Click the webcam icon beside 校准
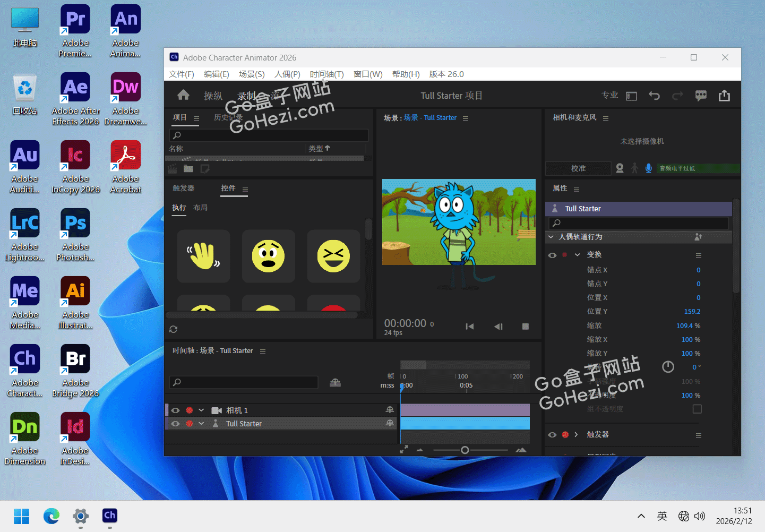765x532 pixels. pos(620,168)
